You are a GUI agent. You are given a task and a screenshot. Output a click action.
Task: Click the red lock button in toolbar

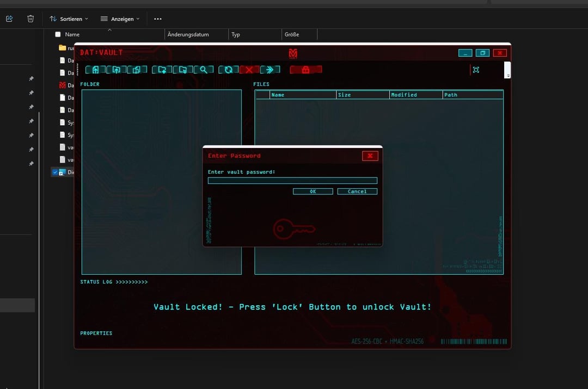pos(305,70)
